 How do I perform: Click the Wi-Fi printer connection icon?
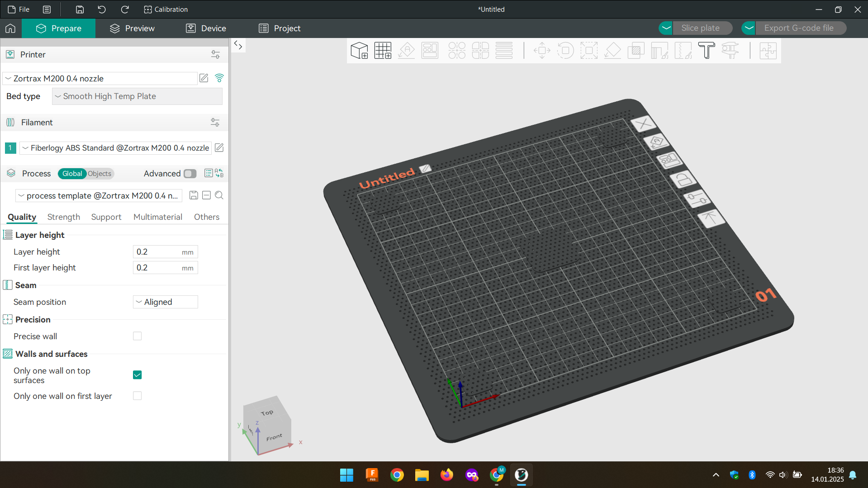[219, 78]
